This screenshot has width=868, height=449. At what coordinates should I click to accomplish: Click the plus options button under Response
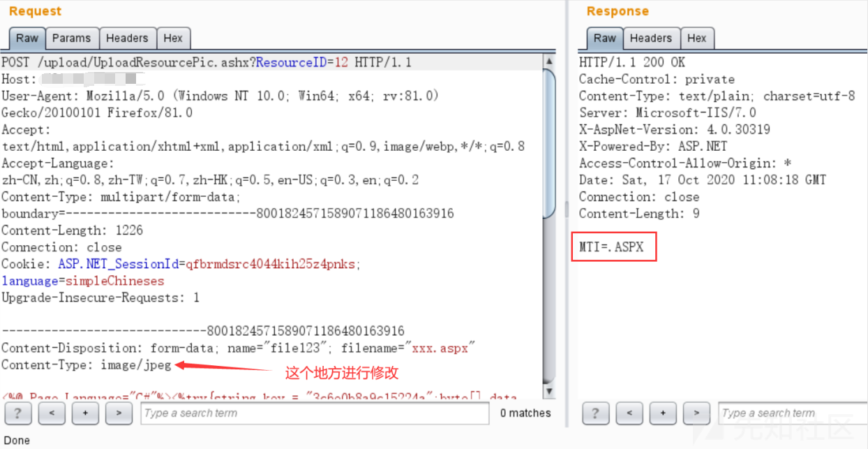(662, 413)
